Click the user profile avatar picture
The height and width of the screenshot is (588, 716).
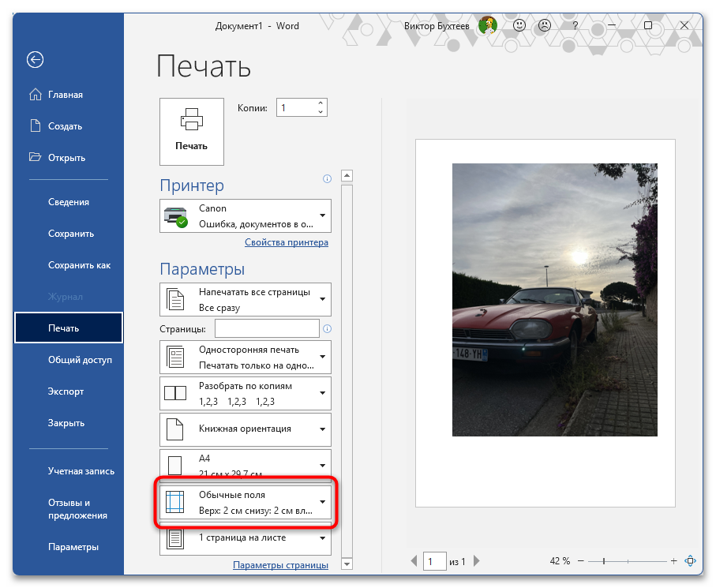[488, 26]
